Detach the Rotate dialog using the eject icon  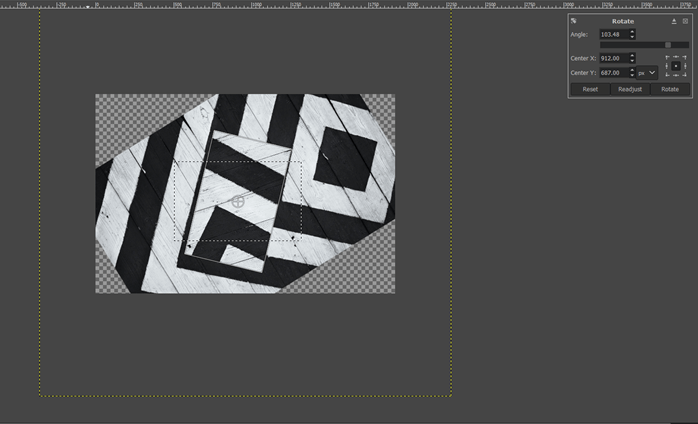tap(674, 21)
